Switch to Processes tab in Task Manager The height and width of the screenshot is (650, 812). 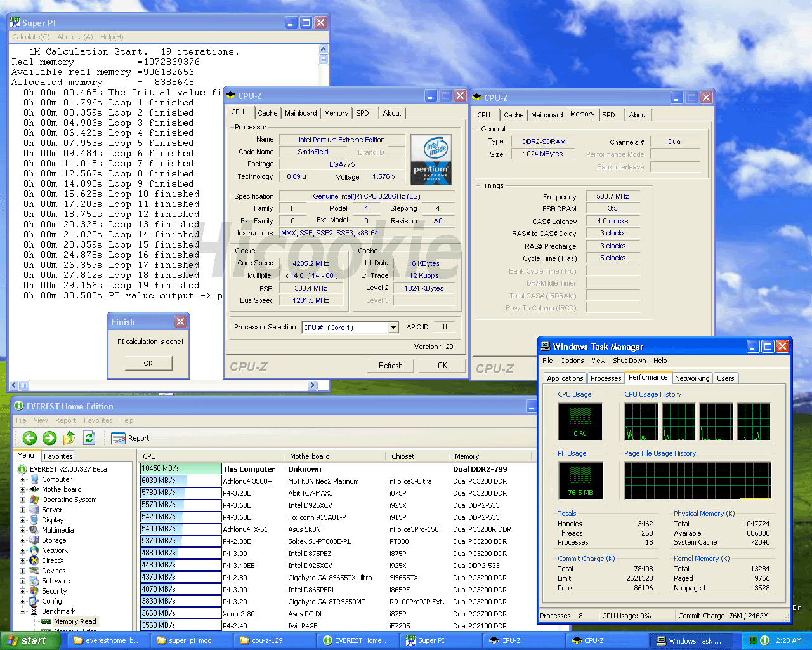(606, 378)
